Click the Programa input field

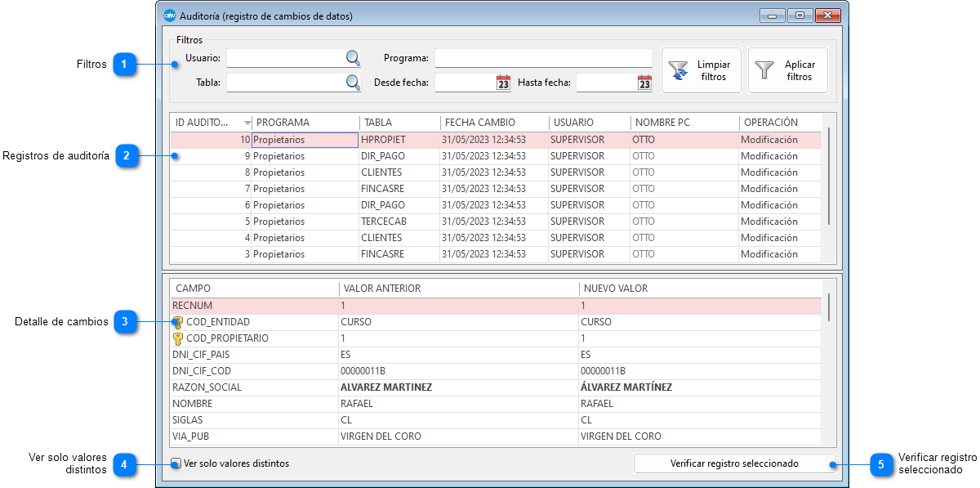543,58
